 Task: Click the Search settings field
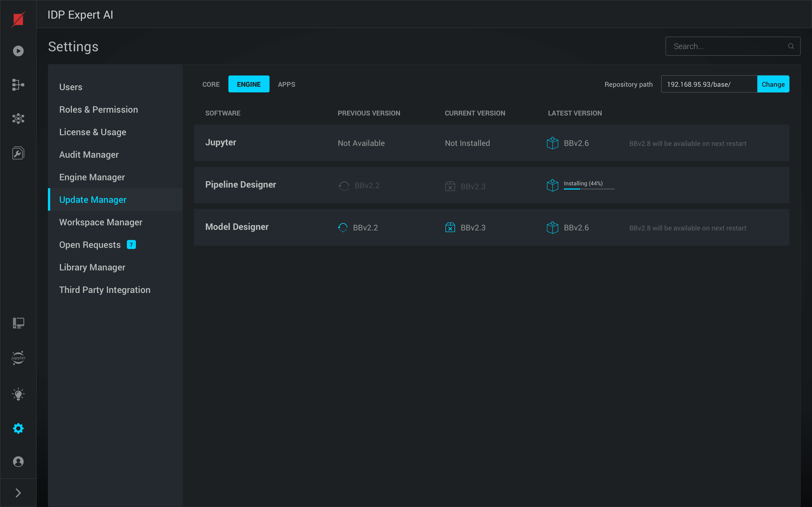click(728, 46)
